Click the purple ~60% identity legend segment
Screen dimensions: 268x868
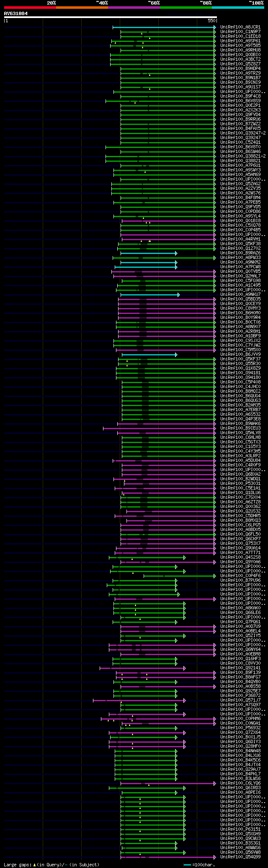(x=134, y=8)
